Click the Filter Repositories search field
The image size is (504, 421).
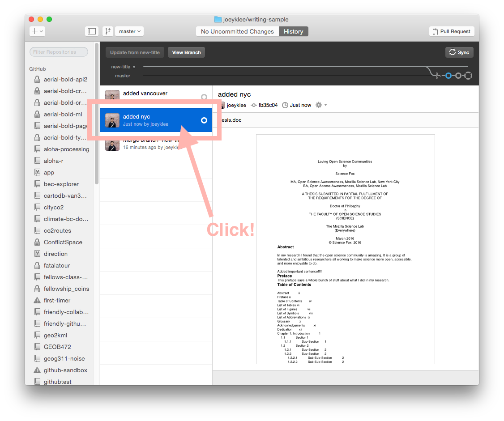point(59,52)
